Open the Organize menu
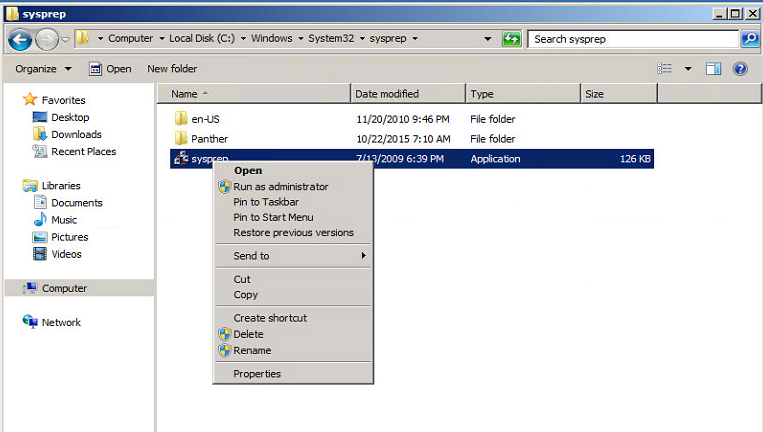 click(43, 69)
